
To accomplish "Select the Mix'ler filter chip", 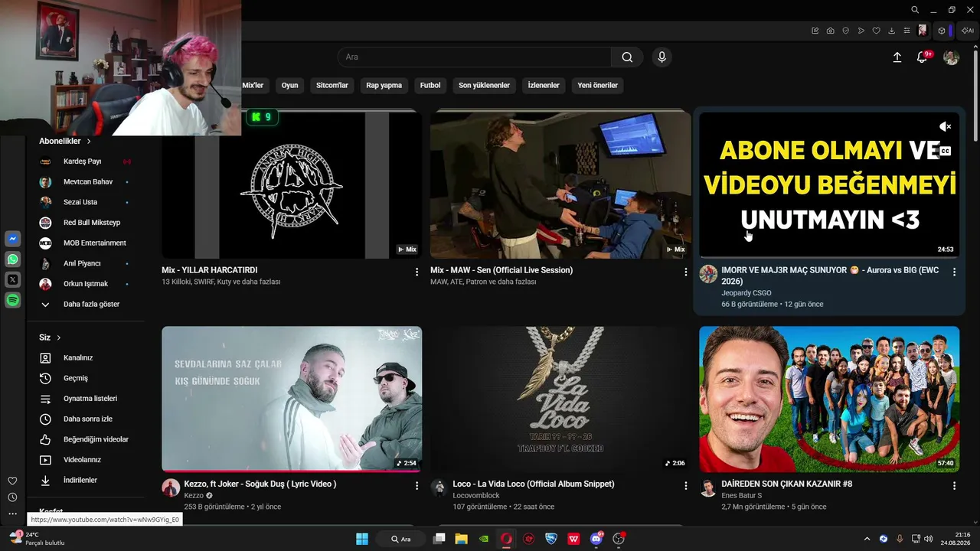I will tap(253, 86).
